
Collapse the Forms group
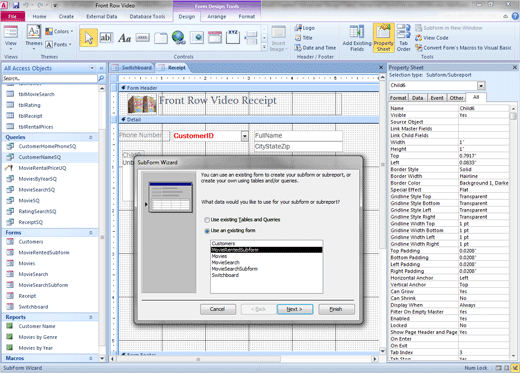(x=91, y=233)
